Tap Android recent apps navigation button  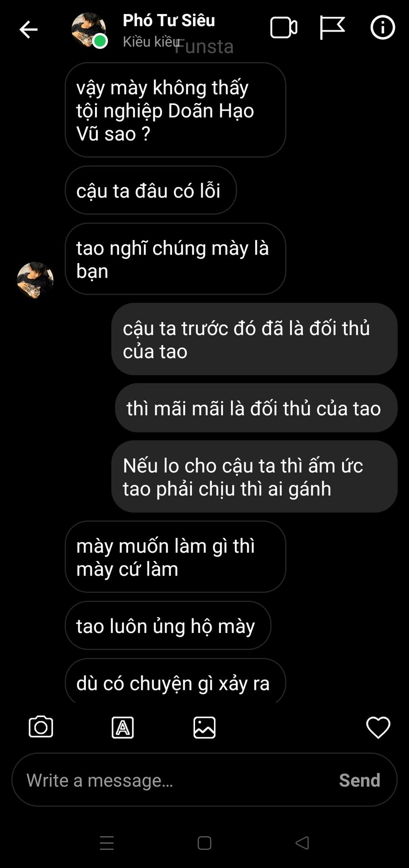[107, 843]
